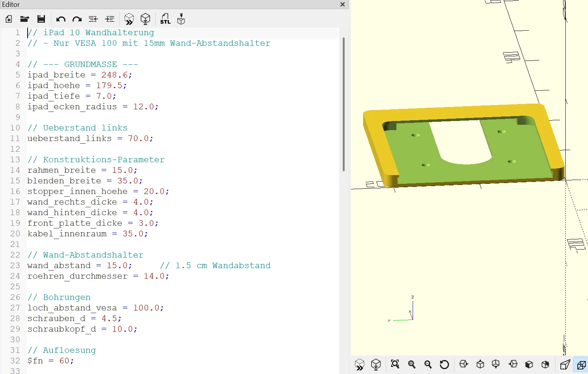Click the '1.5 cm Wandabstand' trailing comment
Image resolution: width=588 pixels, height=374 pixels.
215,265
